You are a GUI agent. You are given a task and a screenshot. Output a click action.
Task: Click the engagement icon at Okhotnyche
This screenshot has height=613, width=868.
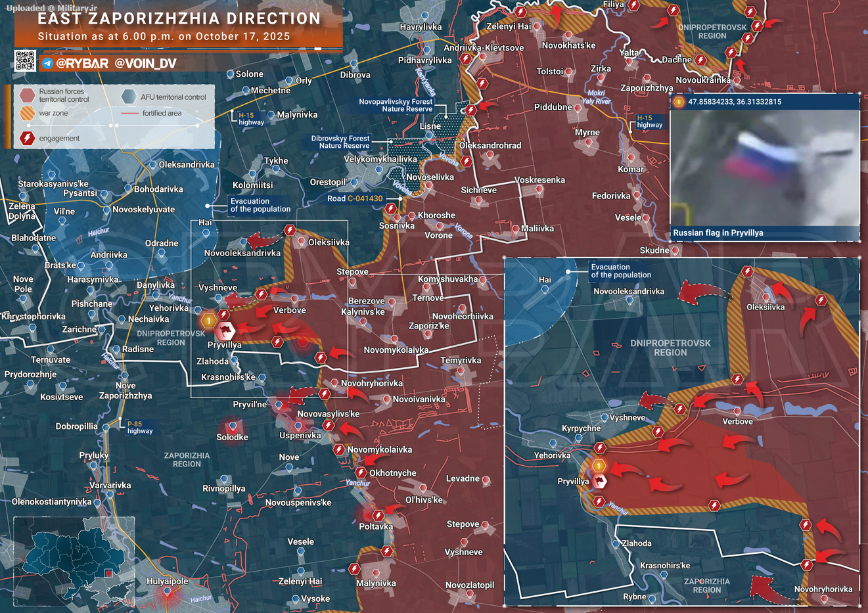pyautogui.click(x=361, y=473)
